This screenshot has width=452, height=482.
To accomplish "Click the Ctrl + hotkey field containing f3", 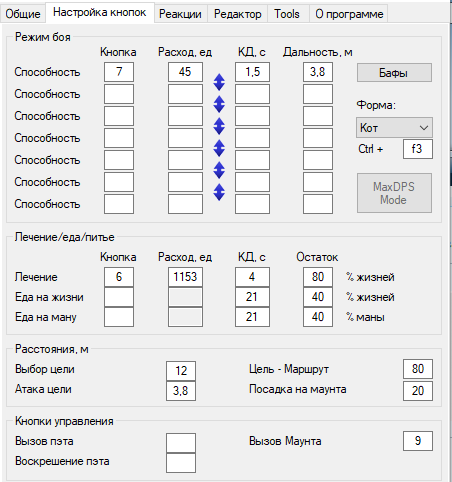I will (418, 149).
